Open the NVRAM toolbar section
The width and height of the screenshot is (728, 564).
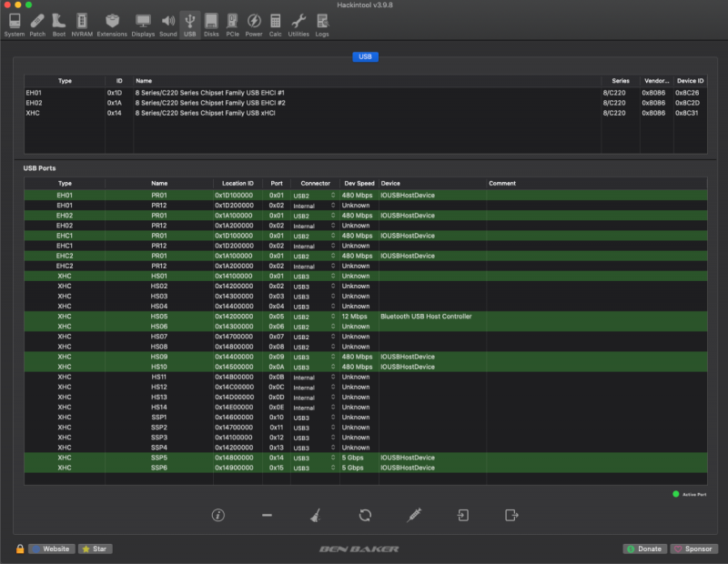[x=82, y=24]
